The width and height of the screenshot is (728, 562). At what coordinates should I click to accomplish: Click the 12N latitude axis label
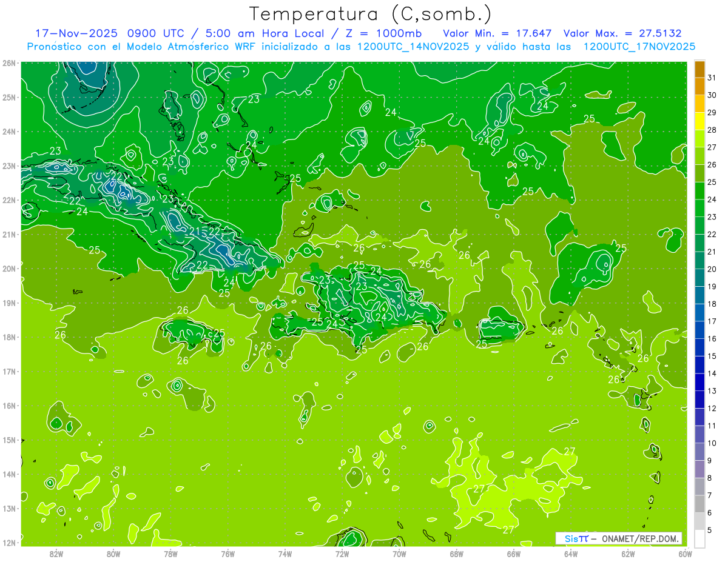pos(8,542)
